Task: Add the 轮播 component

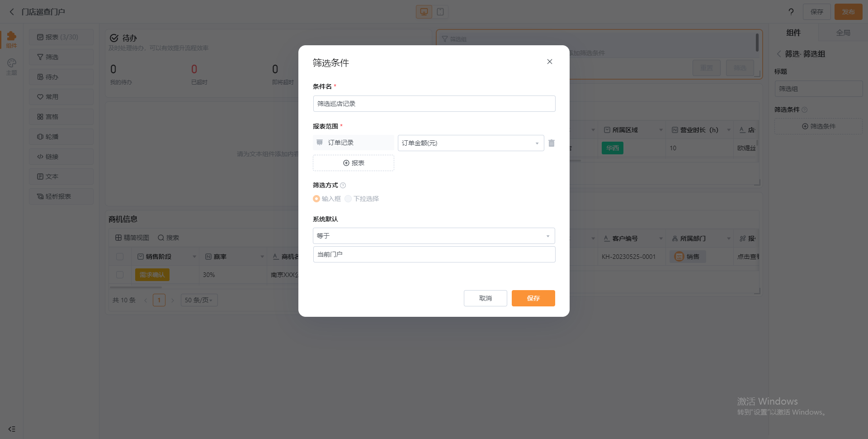Action: click(x=61, y=137)
